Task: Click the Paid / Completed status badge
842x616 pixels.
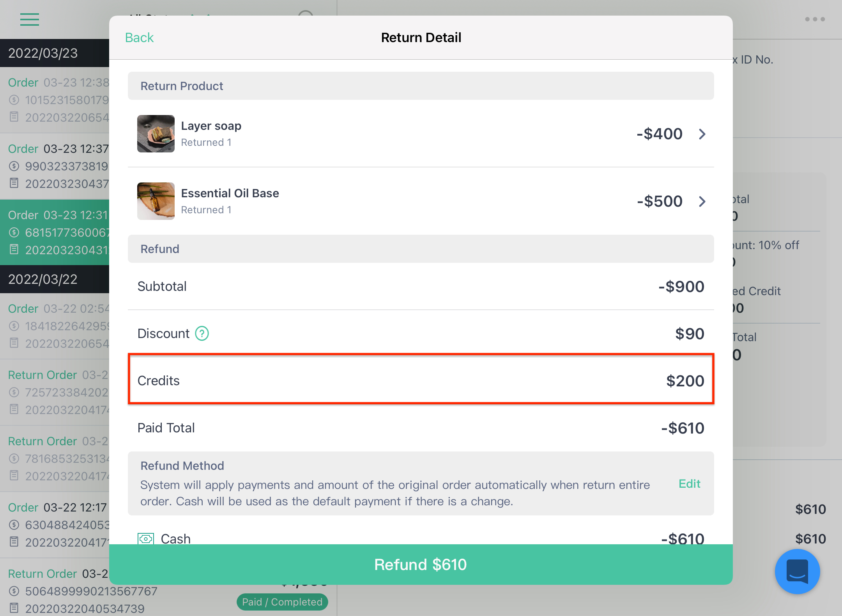Action: coord(282,602)
